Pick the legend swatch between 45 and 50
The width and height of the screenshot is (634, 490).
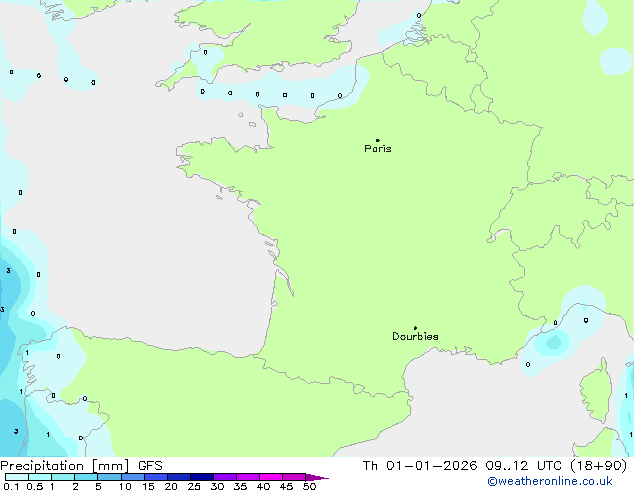[294, 477]
